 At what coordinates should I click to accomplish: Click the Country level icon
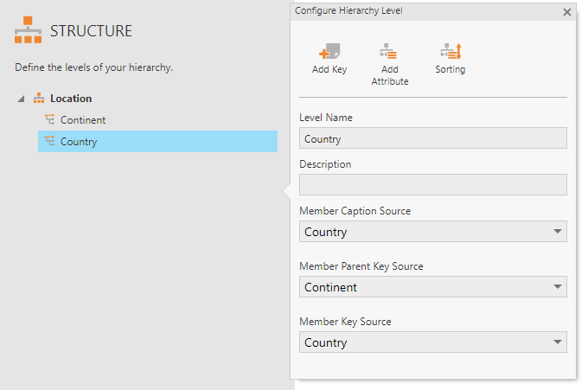coord(49,142)
